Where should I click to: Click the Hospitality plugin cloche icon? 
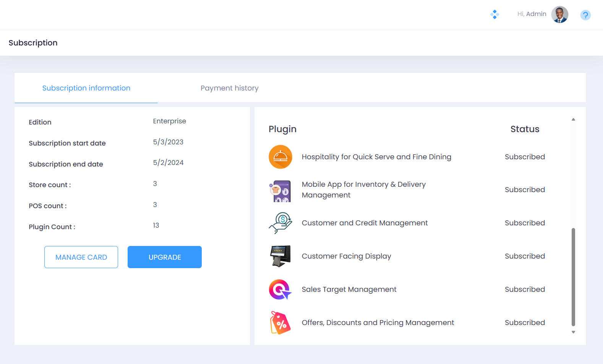[280, 157]
